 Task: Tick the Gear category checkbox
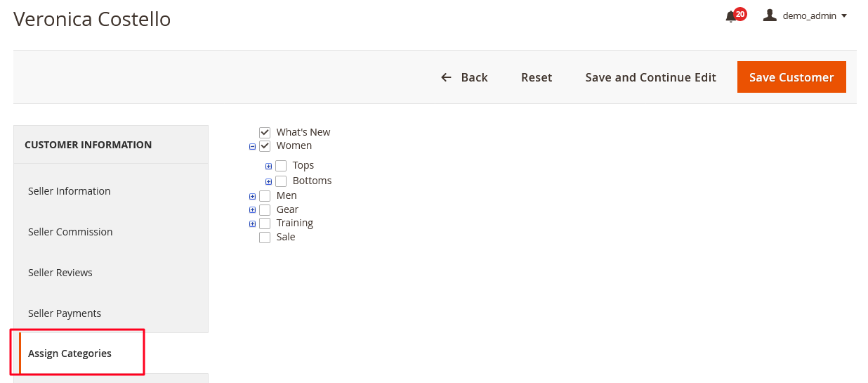[x=265, y=210]
